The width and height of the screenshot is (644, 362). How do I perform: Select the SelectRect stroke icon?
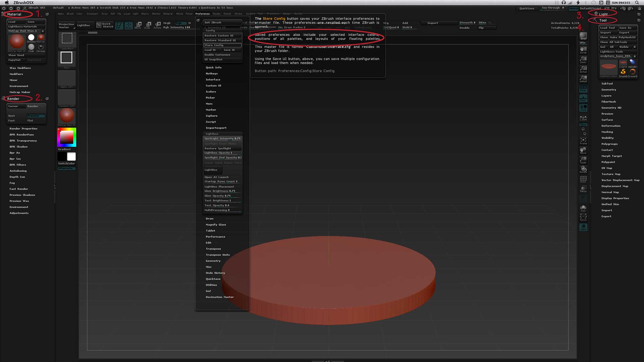pos(67,40)
